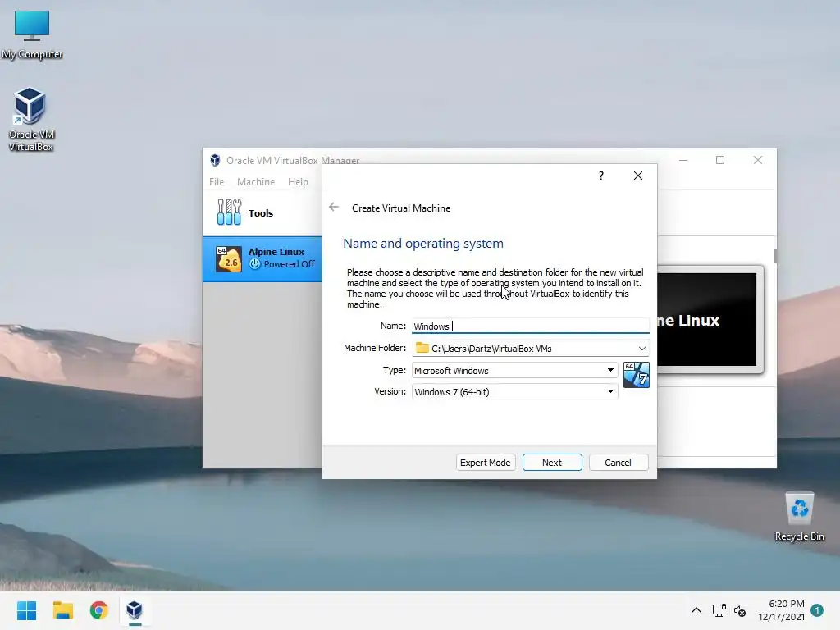Click the back arrow in Create Virtual Machine
Image resolution: width=840 pixels, height=630 pixels.
click(x=334, y=208)
